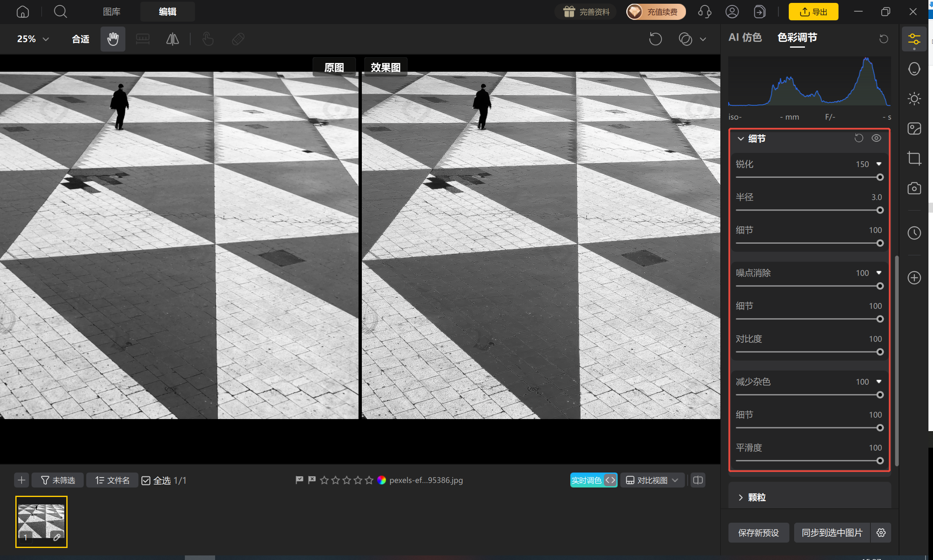Open the 噪点消除 dropdown arrow
Image resolution: width=933 pixels, height=560 pixels.
coord(879,273)
